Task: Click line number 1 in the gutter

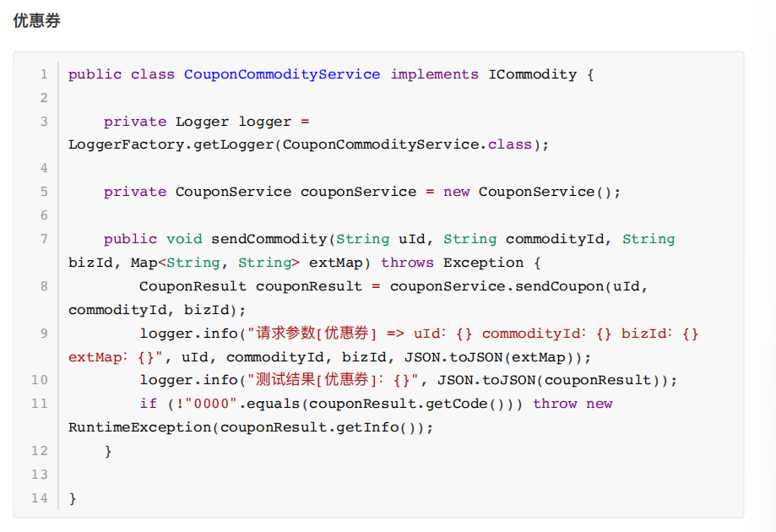Action: [x=43, y=74]
